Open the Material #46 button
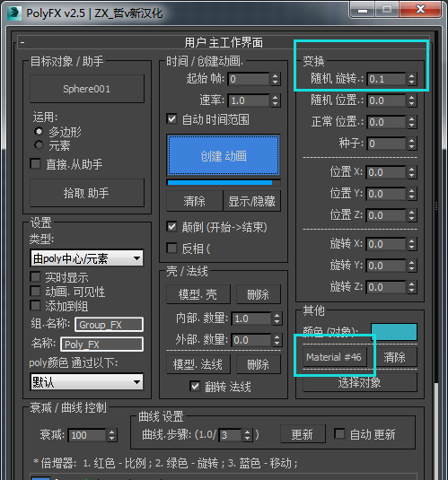This screenshot has height=480, width=448. tap(334, 357)
